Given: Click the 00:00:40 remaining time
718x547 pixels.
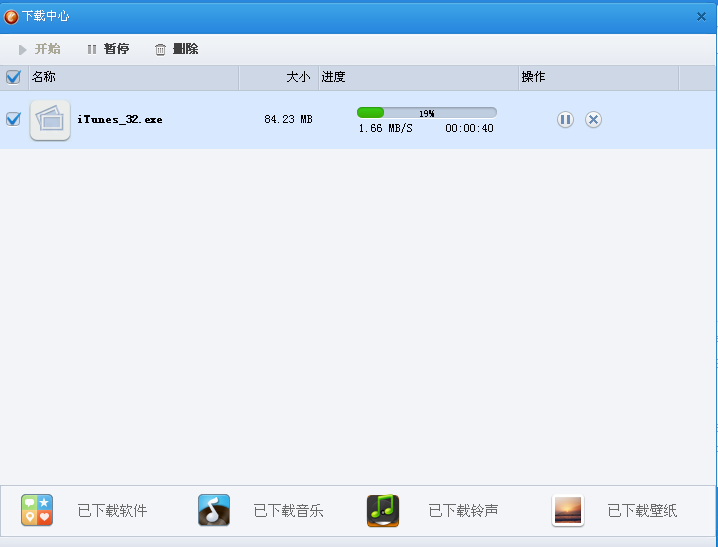Looking at the screenshot, I should [469, 129].
